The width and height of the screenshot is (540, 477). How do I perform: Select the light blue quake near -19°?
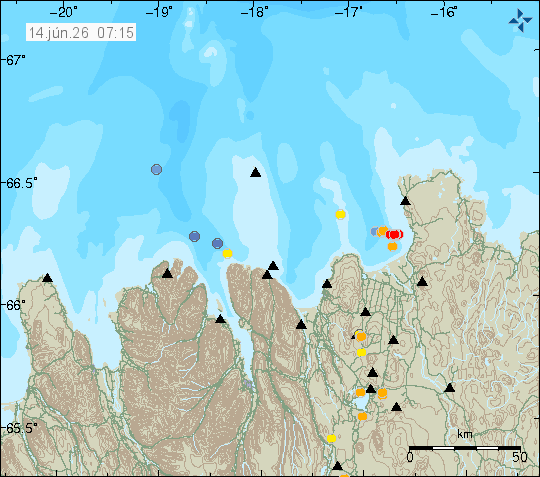pyautogui.click(x=156, y=169)
